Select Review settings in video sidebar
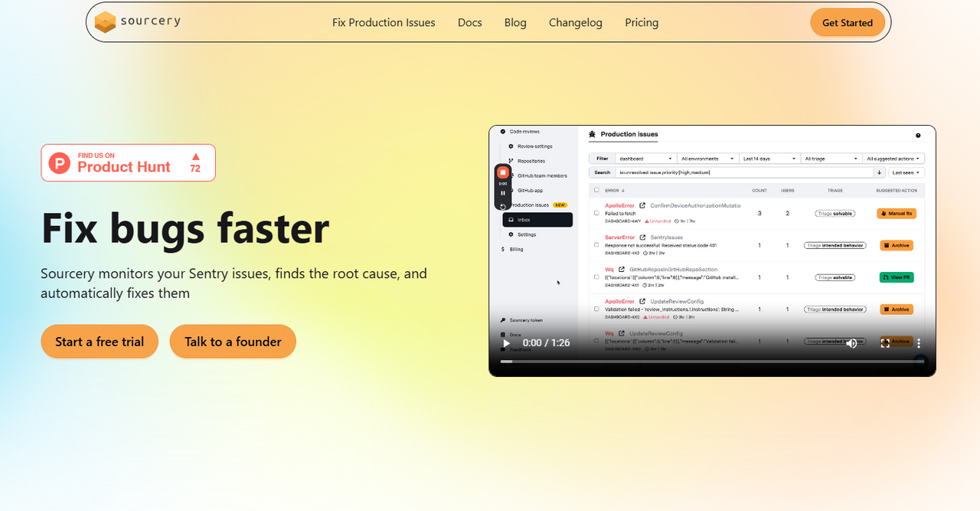The image size is (980, 511). click(531, 146)
